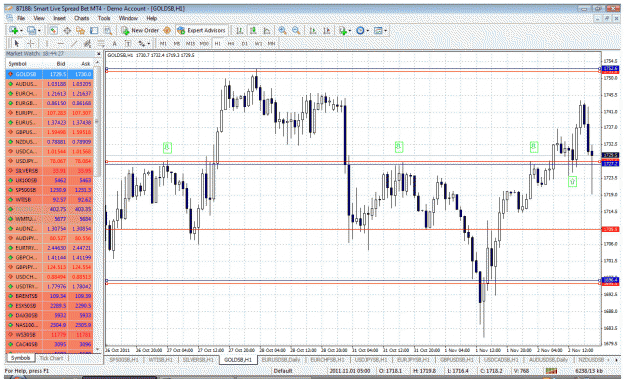Toggle the Market Watch panel icon
Image resolution: width=625 pixels, height=379 pixels.
point(53,30)
